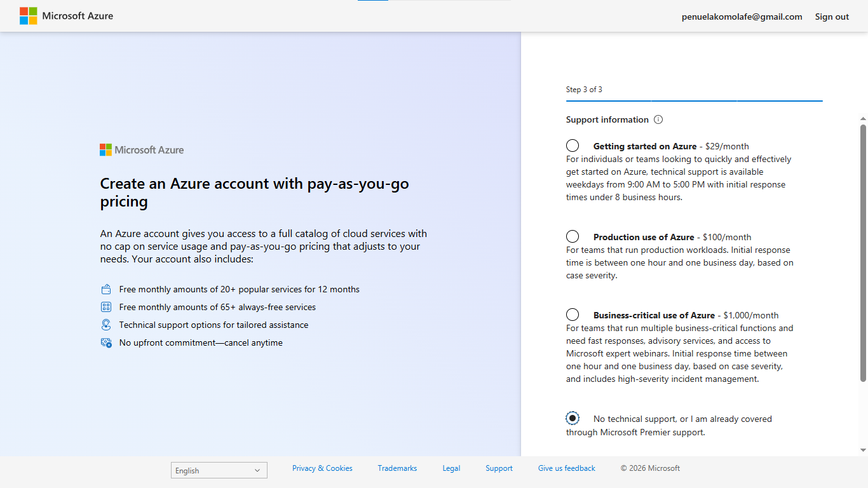The height and width of the screenshot is (488, 868).
Task: Click the Technical support options for tailored assistance text
Action: point(214,325)
